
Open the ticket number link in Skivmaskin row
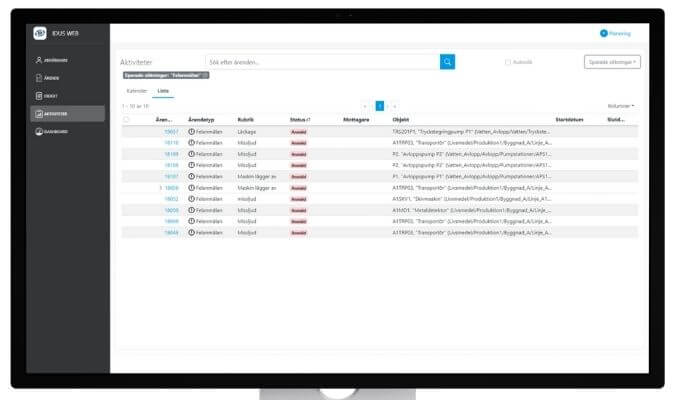171,199
